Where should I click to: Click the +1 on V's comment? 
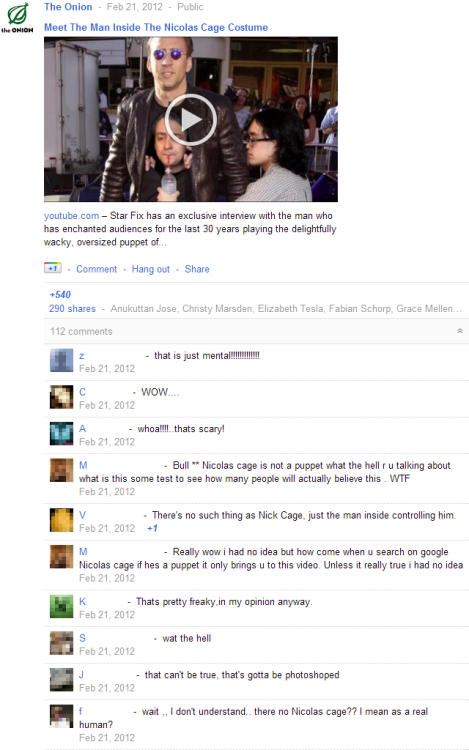click(152, 528)
